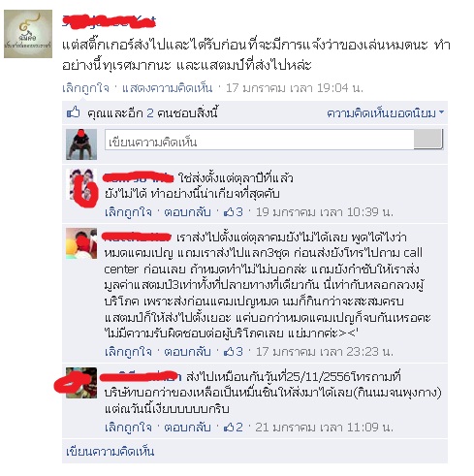This screenshot has width=474, height=476.
Task: Open the second commenter's avatar thumbnail
Action: click(81, 243)
